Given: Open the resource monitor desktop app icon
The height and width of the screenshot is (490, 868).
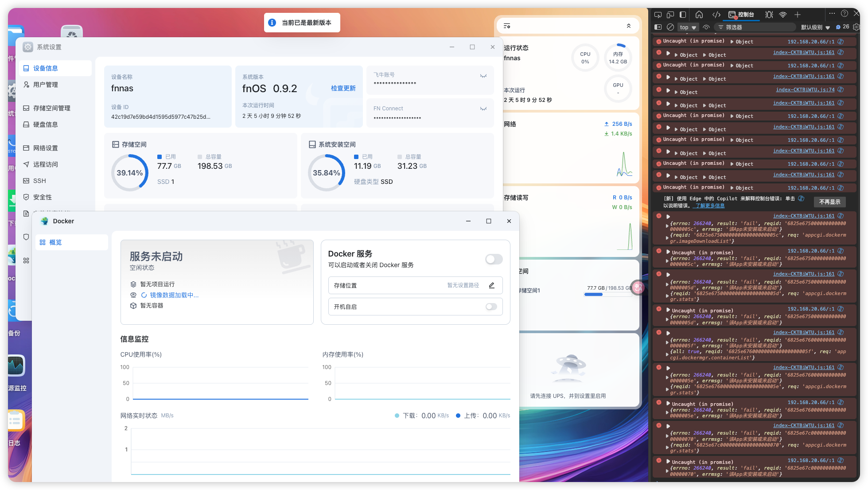Looking at the screenshot, I should [x=16, y=366].
